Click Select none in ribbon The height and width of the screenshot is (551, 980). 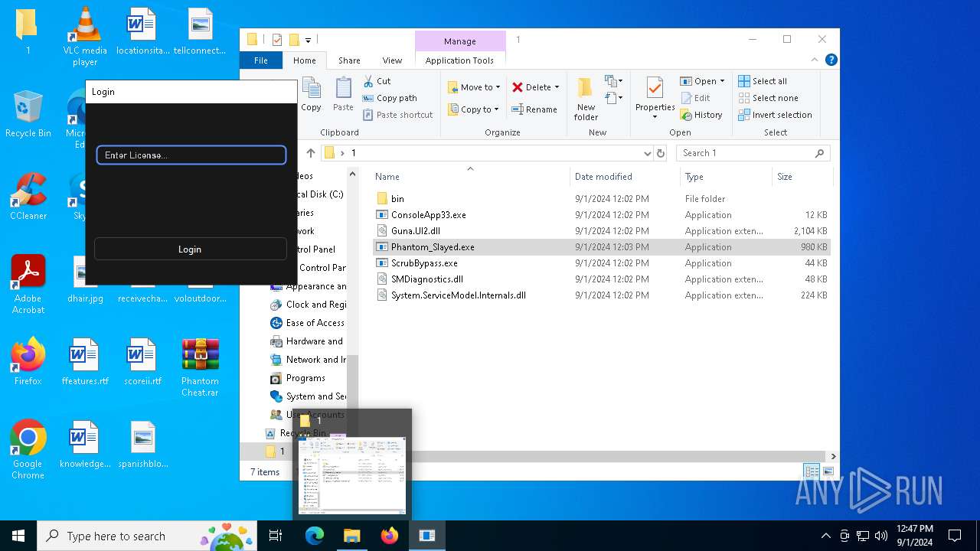pos(768,98)
